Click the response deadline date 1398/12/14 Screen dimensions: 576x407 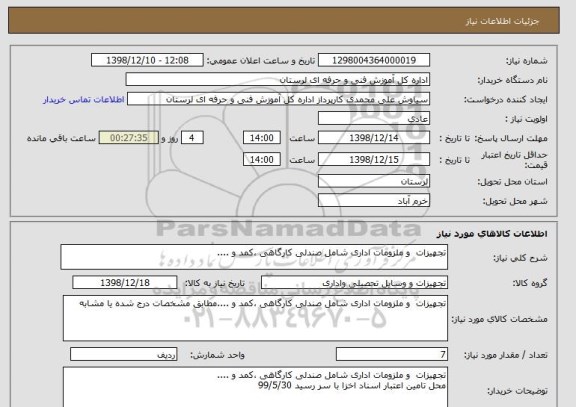point(374,138)
